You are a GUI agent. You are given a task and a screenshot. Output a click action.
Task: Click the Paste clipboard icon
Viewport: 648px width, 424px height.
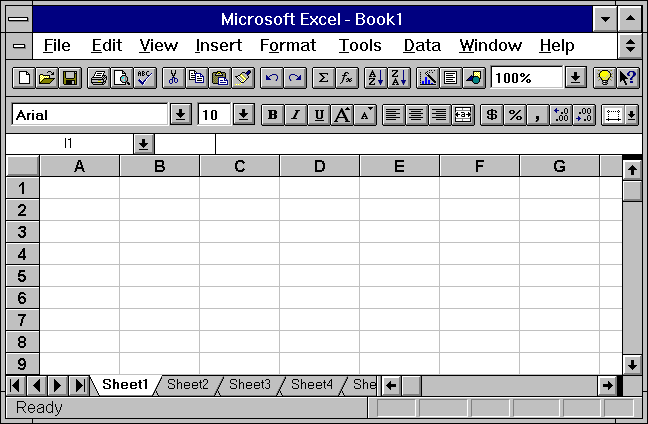coord(220,78)
